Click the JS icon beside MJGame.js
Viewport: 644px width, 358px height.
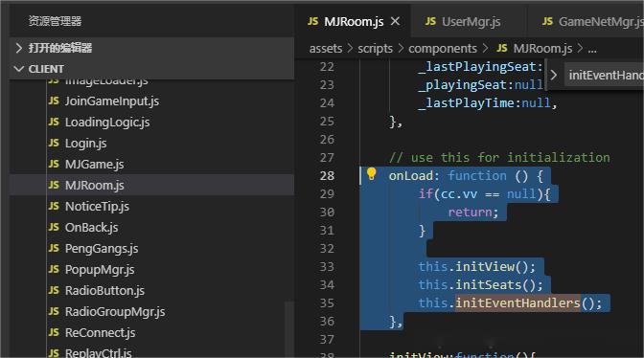(x=54, y=164)
